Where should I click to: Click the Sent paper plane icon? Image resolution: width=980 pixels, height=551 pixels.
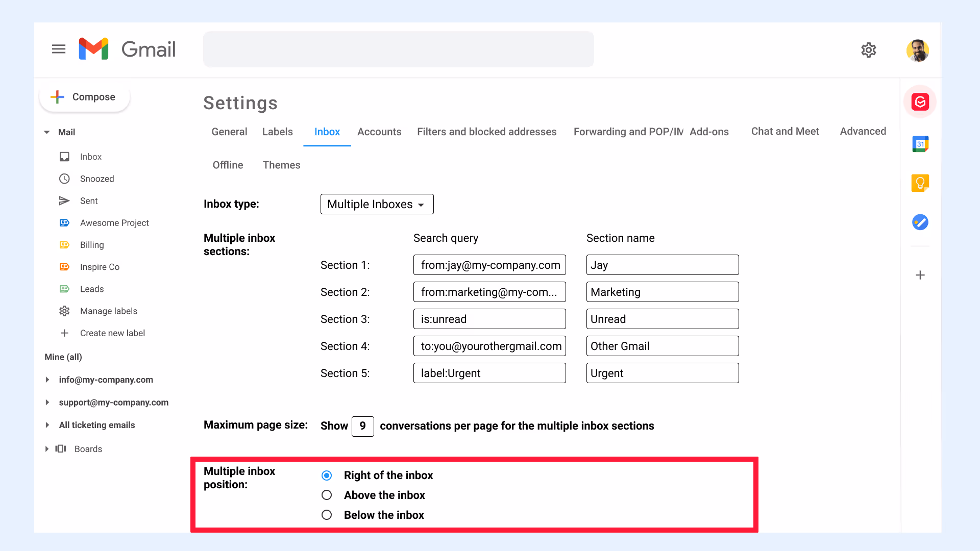click(64, 201)
